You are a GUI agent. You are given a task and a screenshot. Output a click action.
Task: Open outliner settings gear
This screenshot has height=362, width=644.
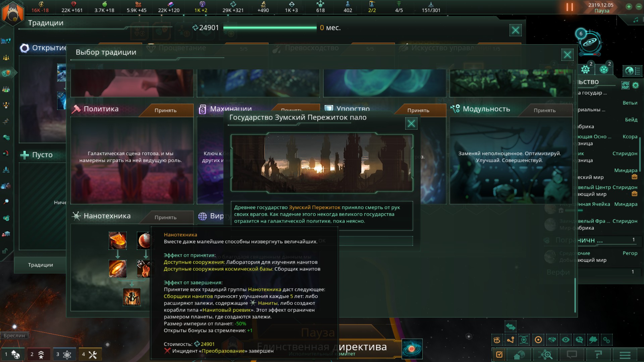coord(636,85)
